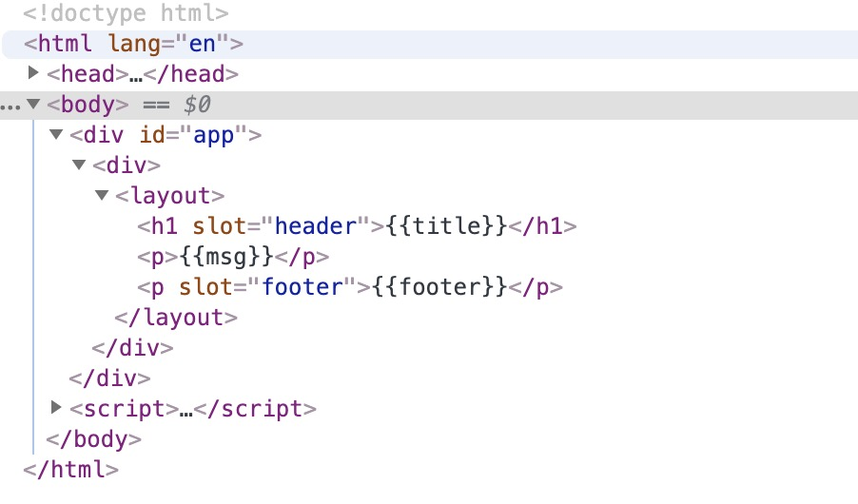858x504 pixels.
Task: Select the head element row
Action: tap(143, 74)
